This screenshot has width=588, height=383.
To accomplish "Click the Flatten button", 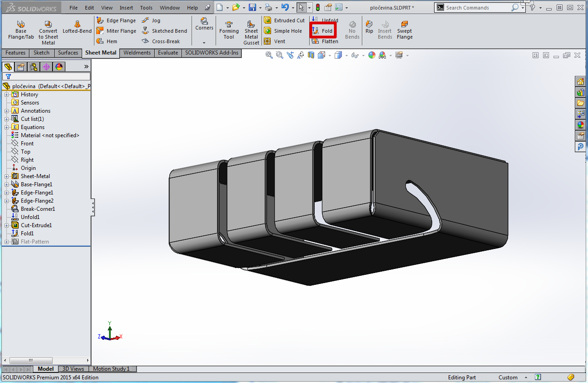I will (x=325, y=41).
